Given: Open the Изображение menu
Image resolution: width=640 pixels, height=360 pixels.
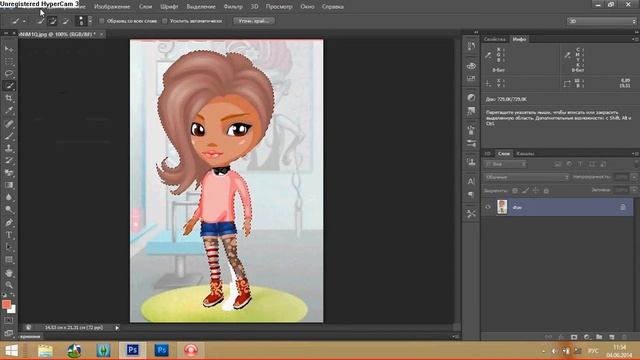Looking at the screenshot, I should click(112, 7).
